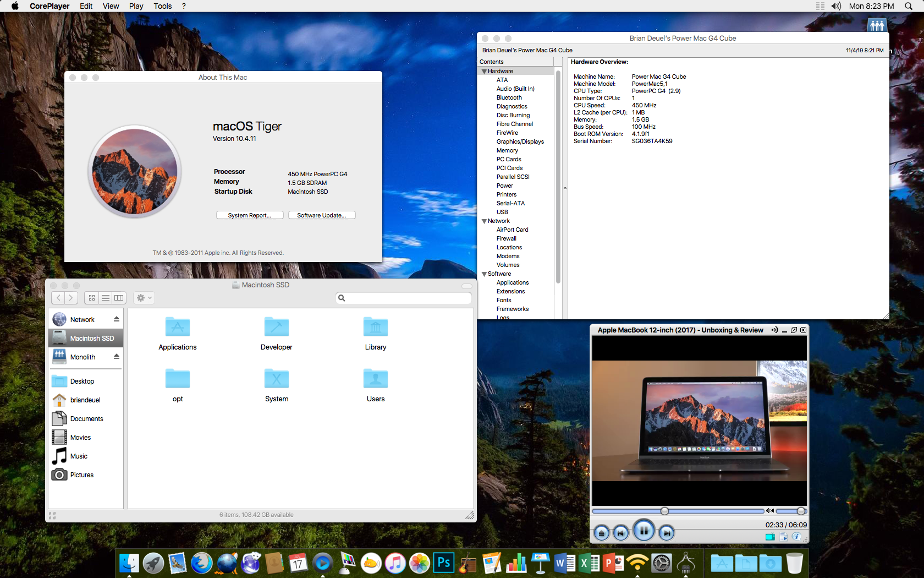Mute CorePlayer using the speaker icon
924x578 pixels.
click(770, 511)
